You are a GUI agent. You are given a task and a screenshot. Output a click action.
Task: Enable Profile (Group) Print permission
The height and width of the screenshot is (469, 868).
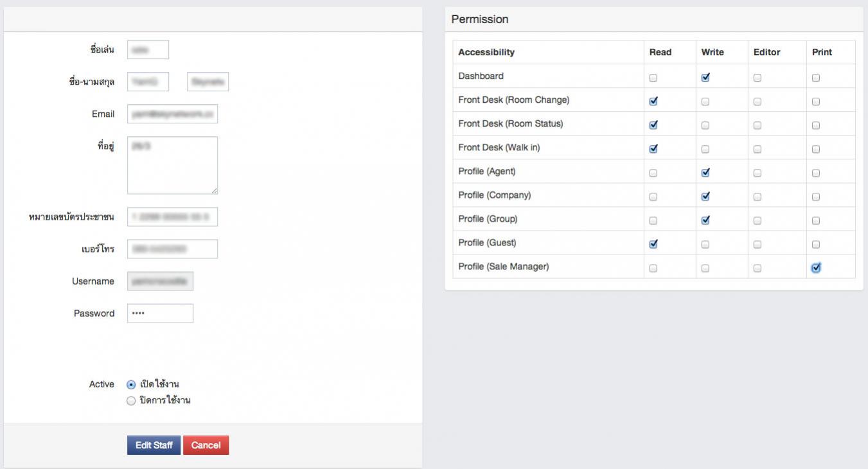tap(816, 220)
